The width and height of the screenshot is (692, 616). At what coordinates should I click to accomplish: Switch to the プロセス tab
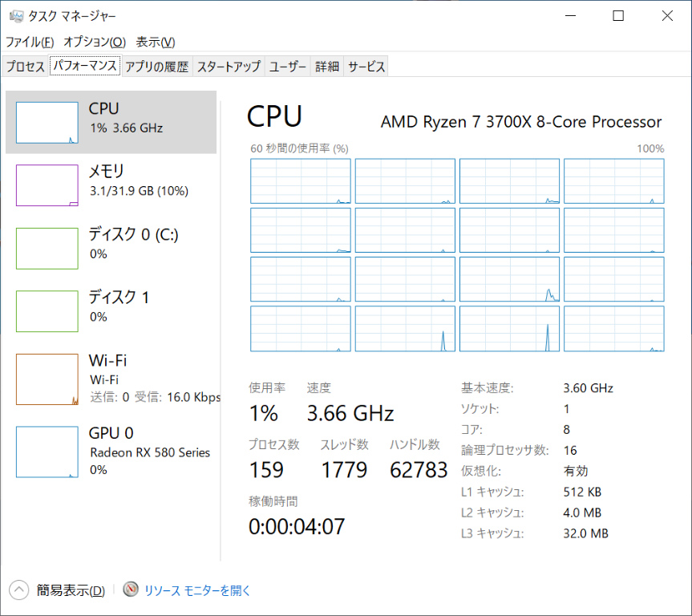tap(26, 67)
